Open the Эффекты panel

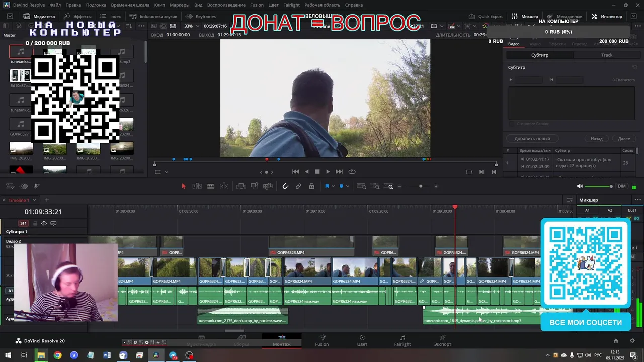(77, 16)
